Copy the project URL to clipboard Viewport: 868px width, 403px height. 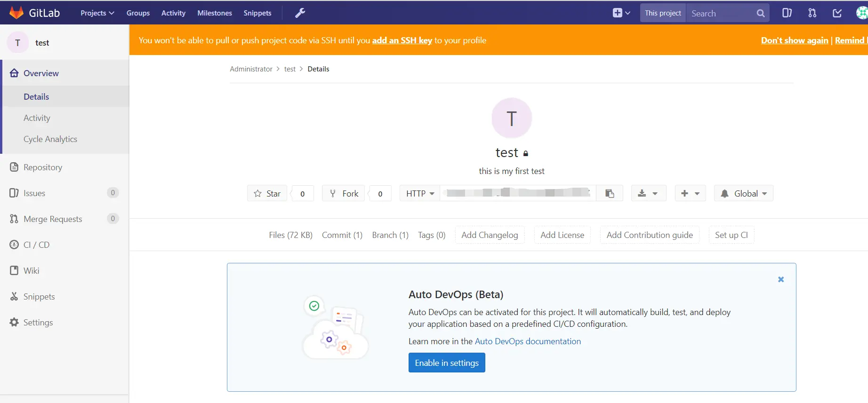click(x=610, y=193)
